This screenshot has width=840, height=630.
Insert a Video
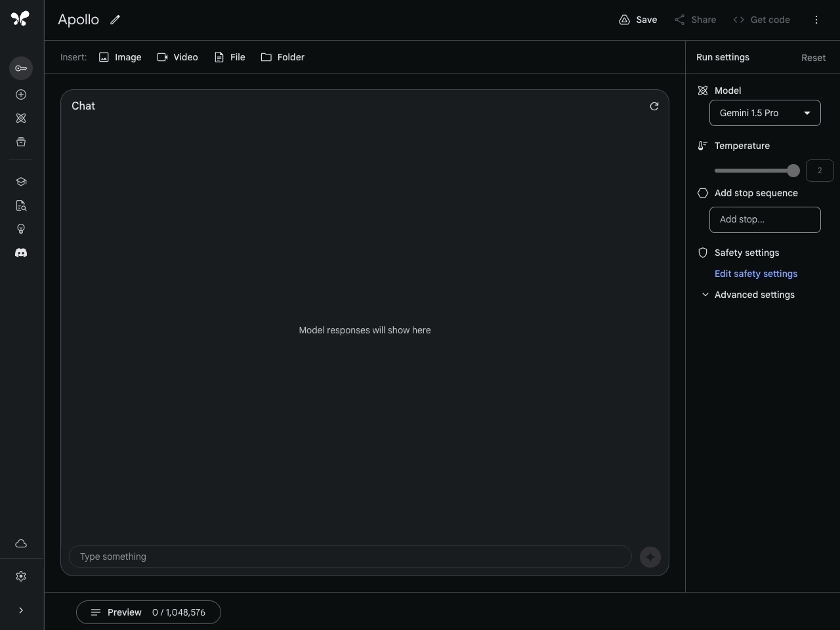tap(177, 57)
